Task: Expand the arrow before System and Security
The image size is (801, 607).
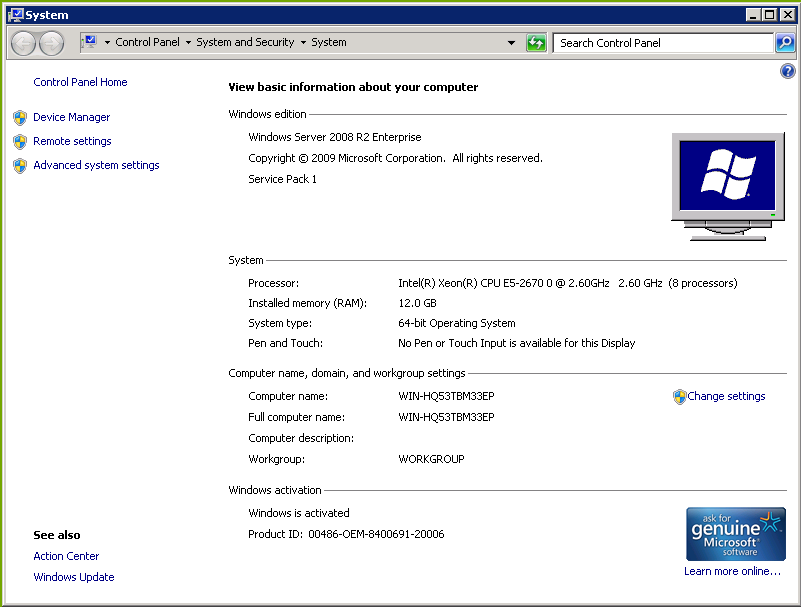Action: [x=188, y=42]
